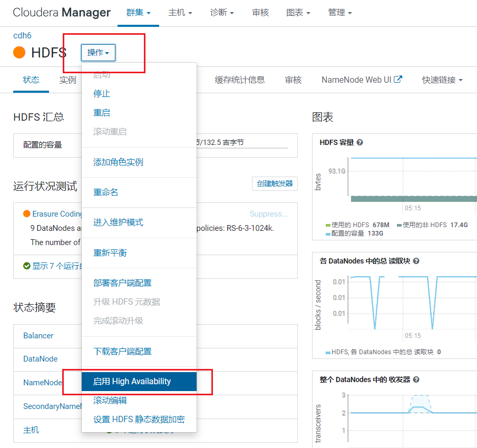Screen dimensions: 477x448
Task: Open the DataNode role link
Action: tap(41, 359)
